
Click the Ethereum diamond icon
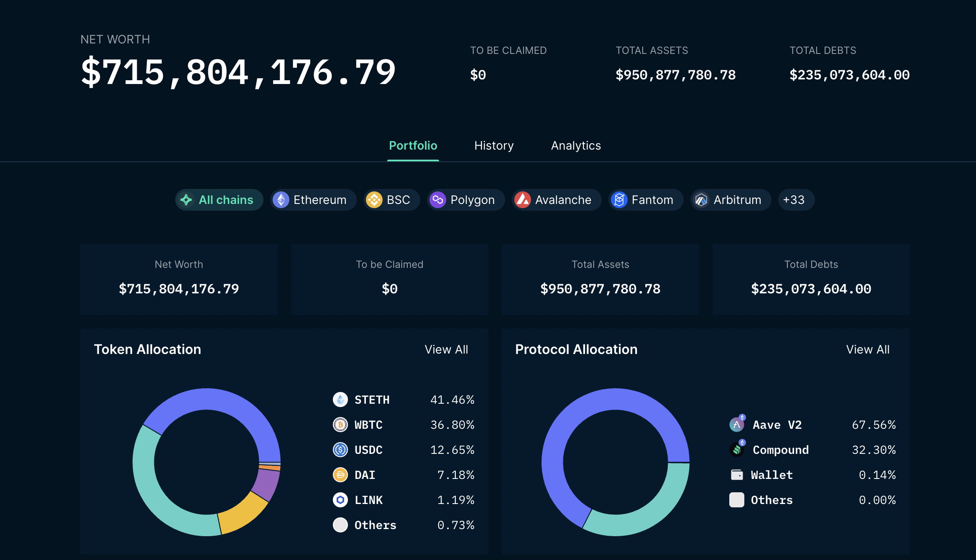coord(281,200)
